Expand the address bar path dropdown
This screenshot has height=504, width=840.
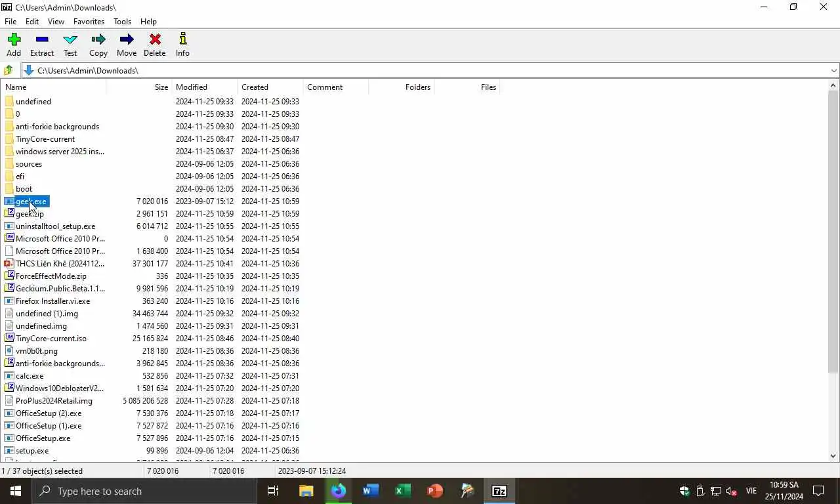pyautogui.click(x=833, y=71)
